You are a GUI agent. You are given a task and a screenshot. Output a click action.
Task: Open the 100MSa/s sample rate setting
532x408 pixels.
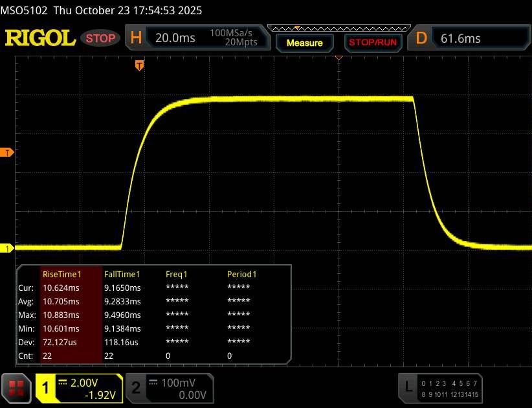(x=233, y=32)
